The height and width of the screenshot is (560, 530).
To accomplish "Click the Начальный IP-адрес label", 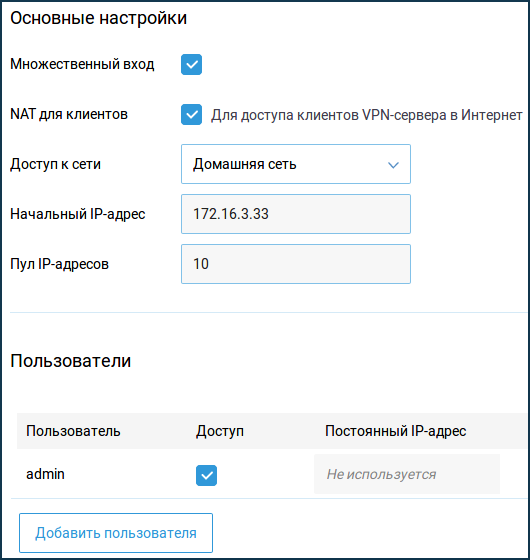I will [x=78, y=214].
